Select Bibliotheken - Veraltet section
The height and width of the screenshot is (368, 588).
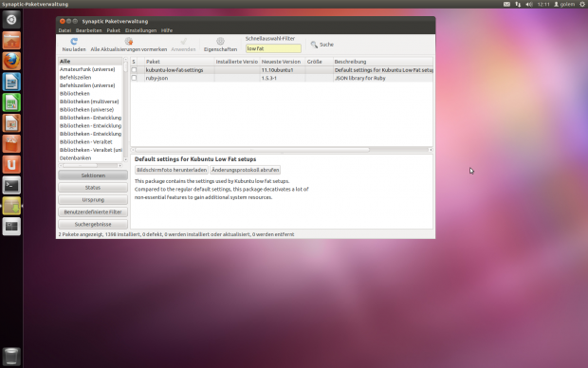pyautogui.click(x=90, y=142)
